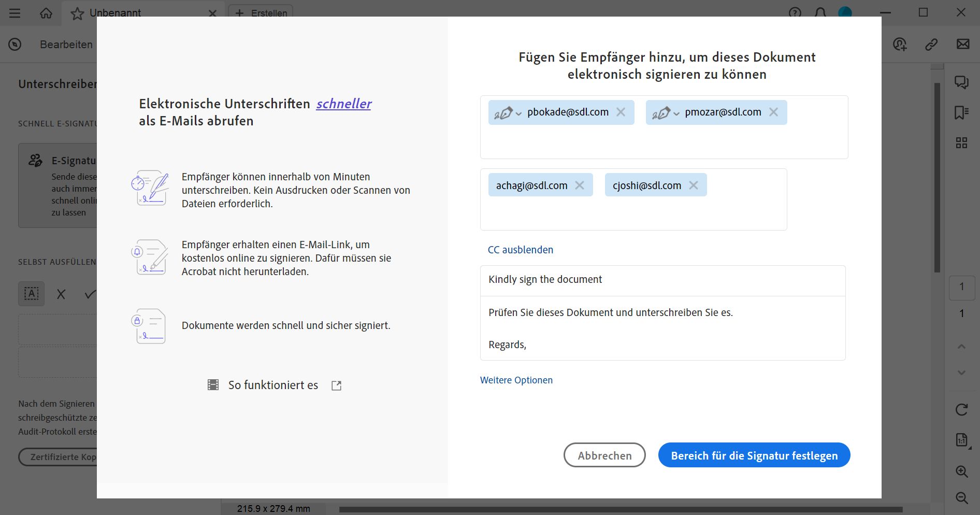Open the Comments panel icon
Viewport: 980px width, 515px height.
click(961, 82)
